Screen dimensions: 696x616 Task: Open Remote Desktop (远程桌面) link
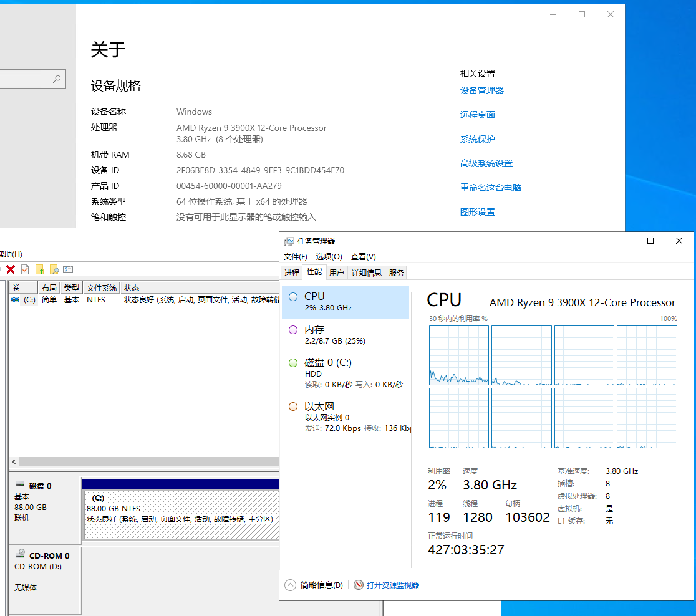coord(477,115)
